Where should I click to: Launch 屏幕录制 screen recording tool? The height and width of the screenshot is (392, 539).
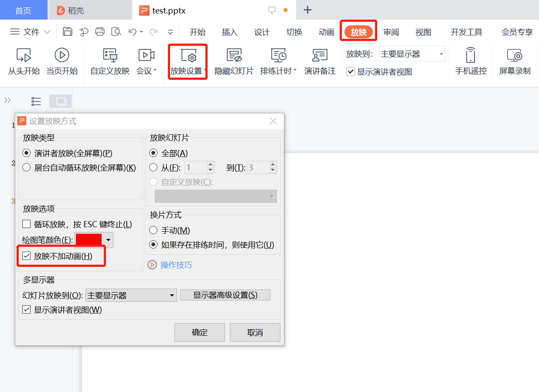(515, 61)
